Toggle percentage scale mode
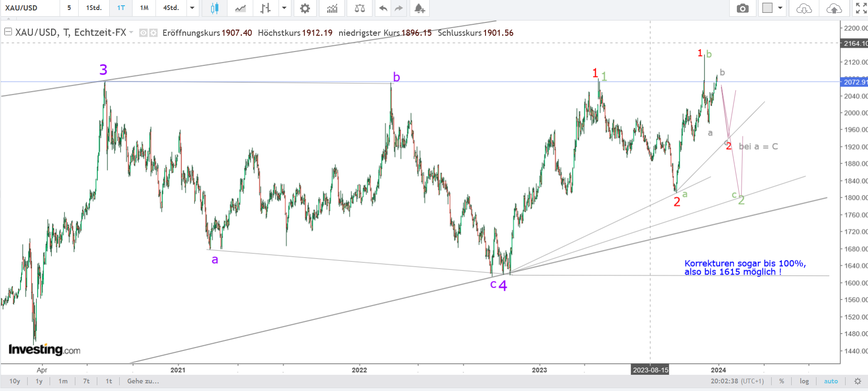Image resolution: width=868 pixels, height=391 pixels. point(782,381)
